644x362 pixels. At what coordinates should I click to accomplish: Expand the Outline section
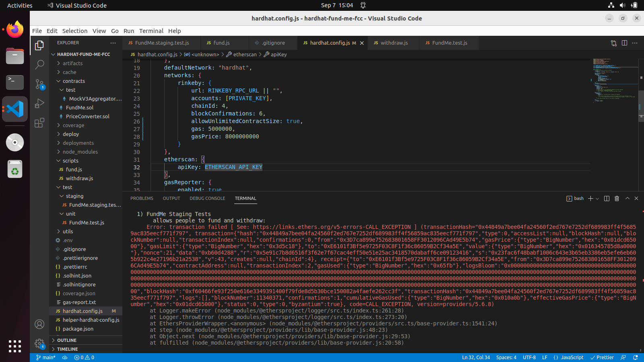(86, 340)
